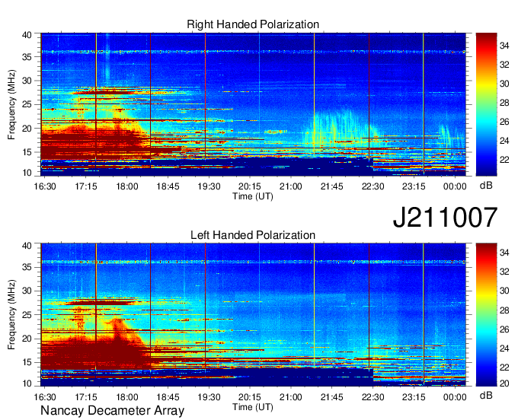Click the 20 MHz tick of bottom plot
This screenshot has height=420, width=518.
click(x=27, y=339)
